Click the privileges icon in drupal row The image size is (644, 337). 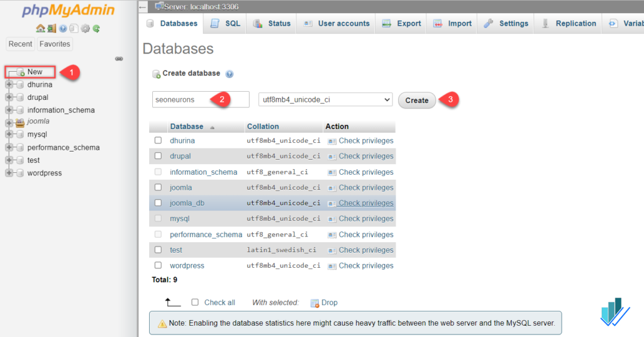click(332, 157)
